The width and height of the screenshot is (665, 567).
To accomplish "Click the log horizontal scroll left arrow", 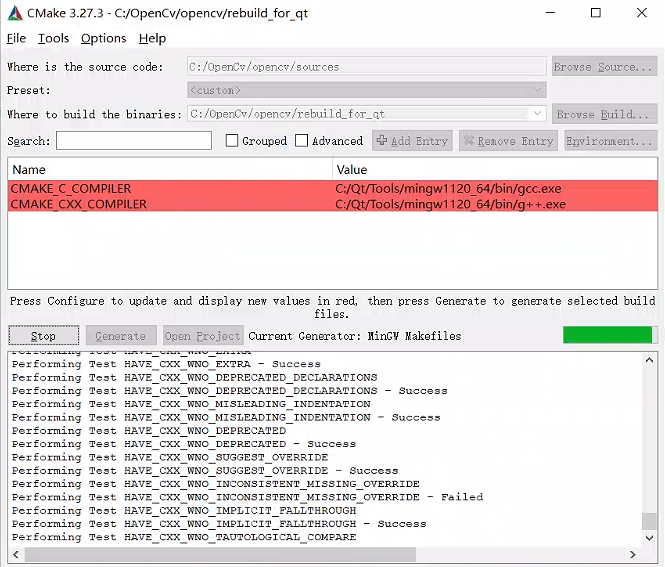I will click(16, 554).
